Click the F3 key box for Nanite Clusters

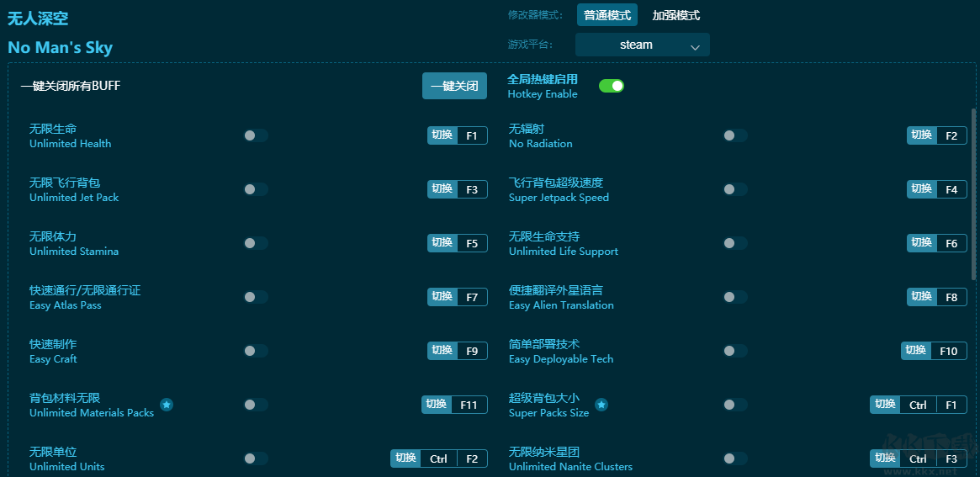pyautogui.click(x=951, y=458)
